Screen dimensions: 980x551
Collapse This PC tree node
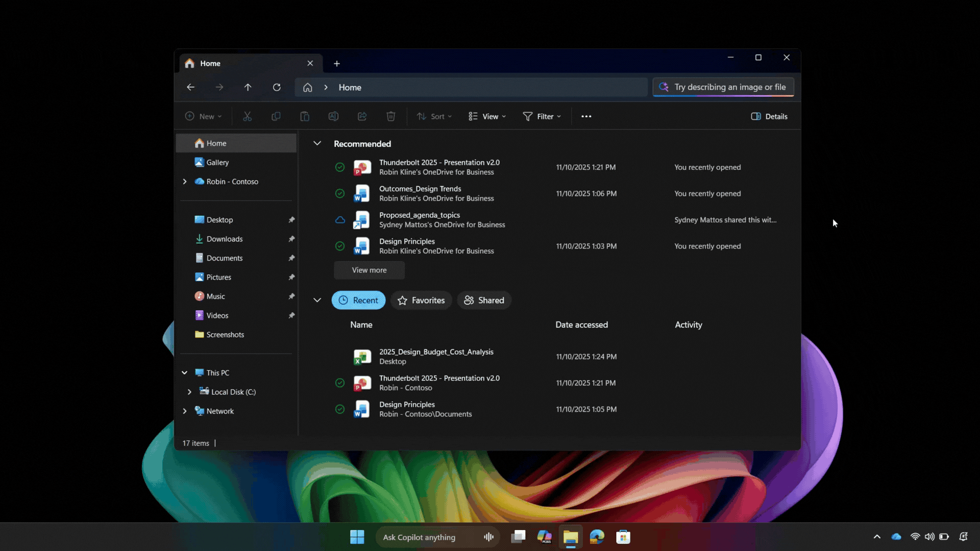pyautogui.click(x=185, y=373)
